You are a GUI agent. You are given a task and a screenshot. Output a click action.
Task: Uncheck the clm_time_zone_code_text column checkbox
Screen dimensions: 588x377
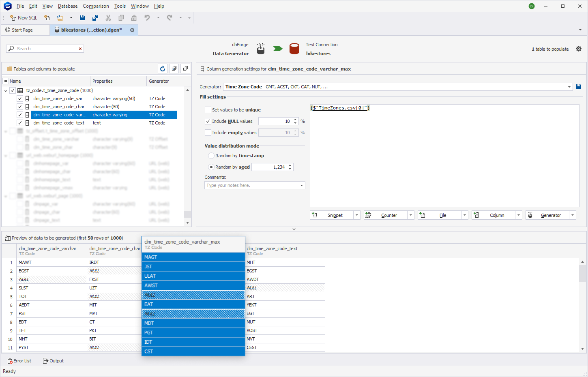20,123
